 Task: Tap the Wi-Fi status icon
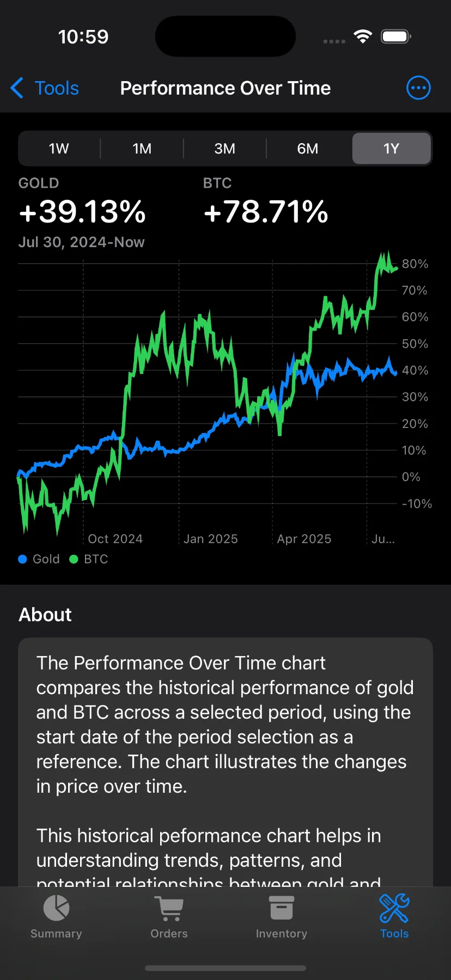[363, 36]
